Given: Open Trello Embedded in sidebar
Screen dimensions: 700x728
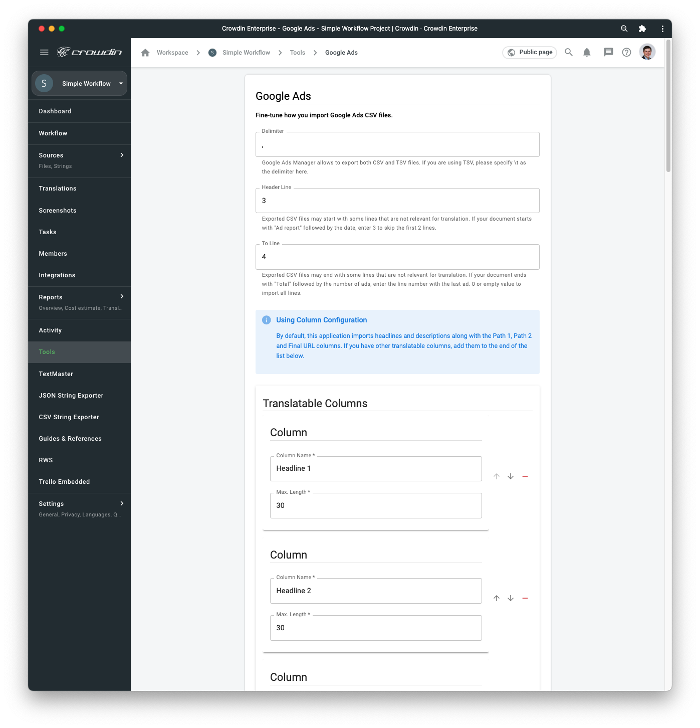Looking at the screenshot, I should pyautogui.click(x=79, y=482).
